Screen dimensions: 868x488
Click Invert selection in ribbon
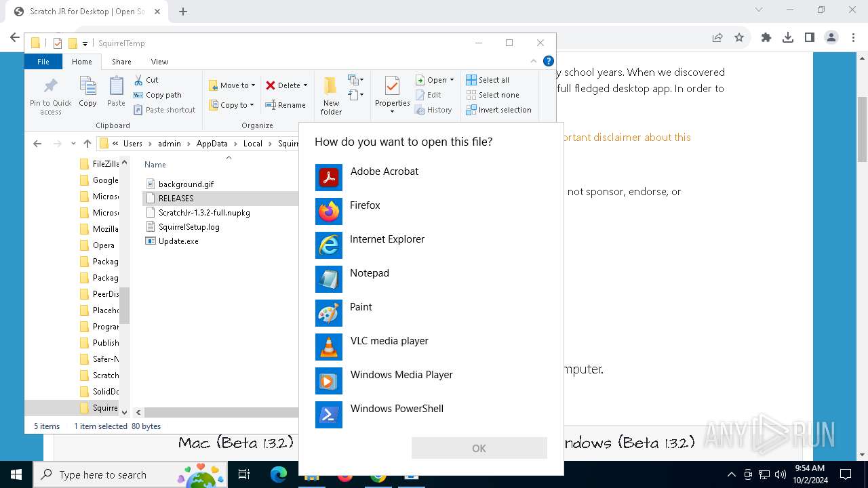coord(498,110)
